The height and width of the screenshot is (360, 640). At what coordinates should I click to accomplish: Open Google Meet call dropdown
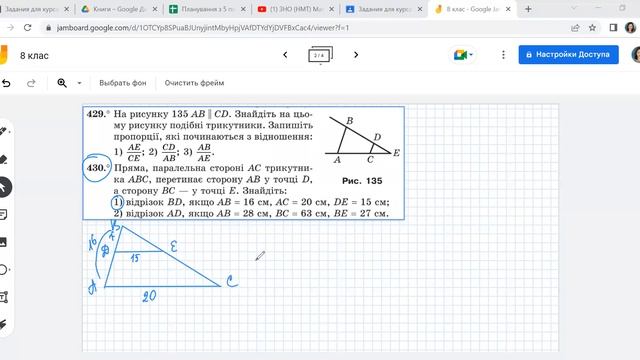(463, 55)
